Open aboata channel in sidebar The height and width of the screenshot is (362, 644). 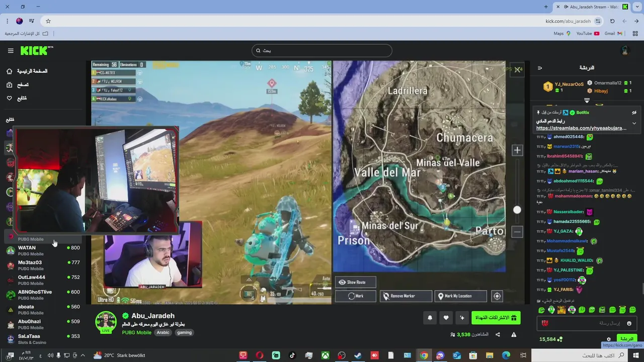[43, 309]
